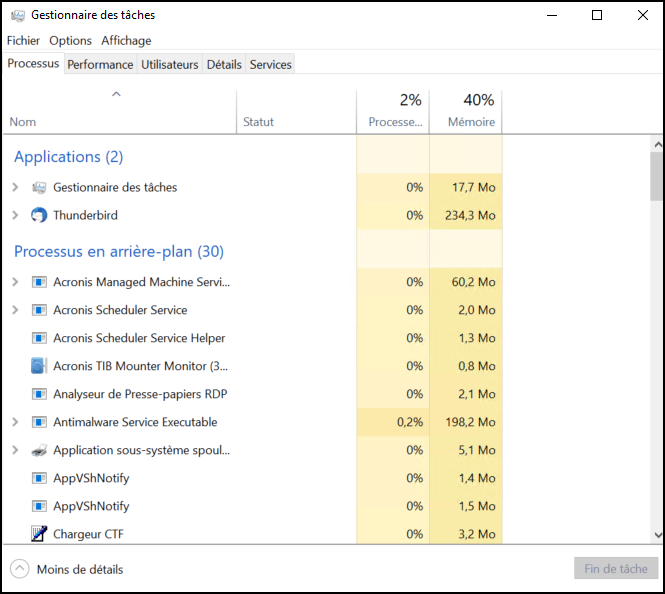This screenshot has height=594, width=665.
Task: Select the Antimalware Service Executable icon
Action: (x=39, y=422)
